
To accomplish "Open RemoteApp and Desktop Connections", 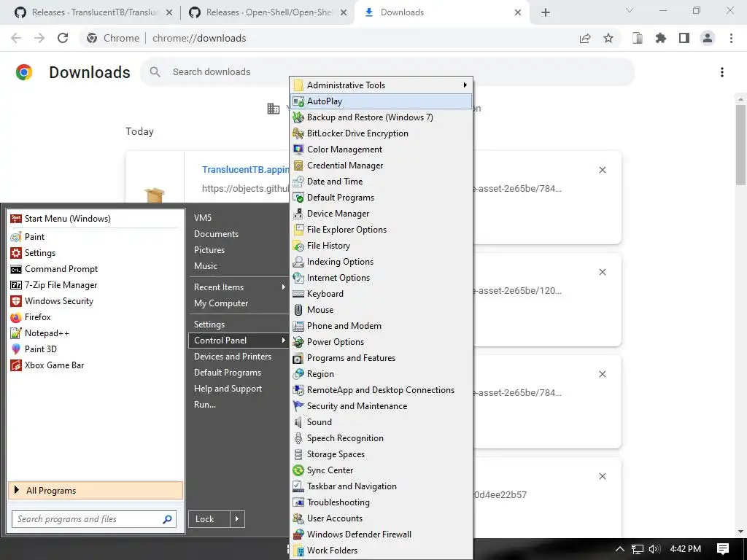I will click(381, 390).
